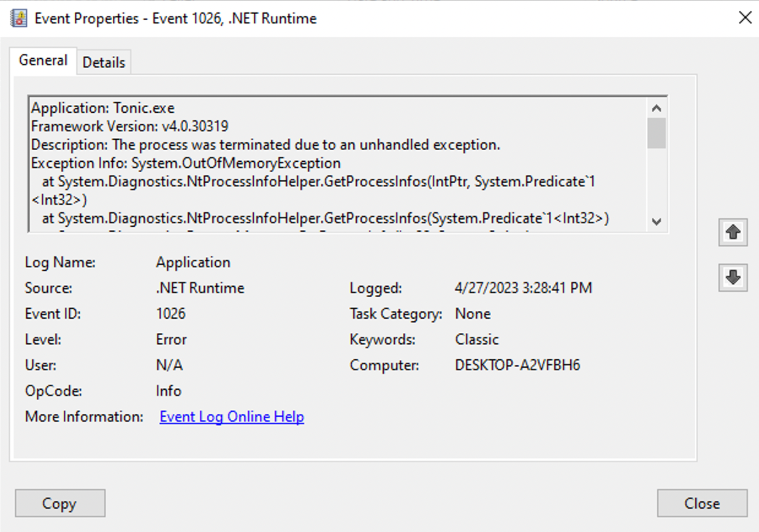Viewport: 759px width, 532px height.
Task: Click the 'Level:' label
Action: pos(43,340)
